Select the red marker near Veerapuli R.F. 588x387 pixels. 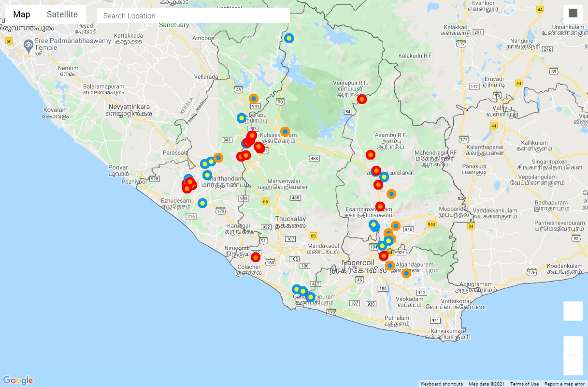coord(362,99)
